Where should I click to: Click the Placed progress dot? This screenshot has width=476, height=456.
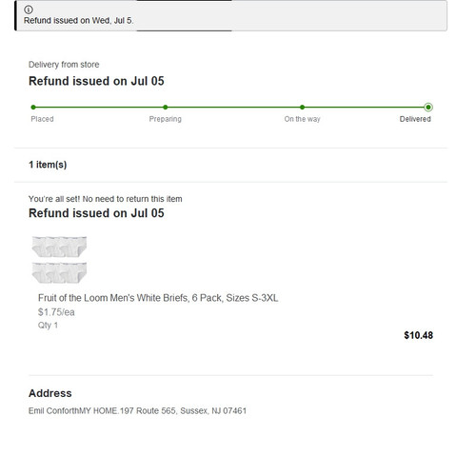tap(33, 108)
